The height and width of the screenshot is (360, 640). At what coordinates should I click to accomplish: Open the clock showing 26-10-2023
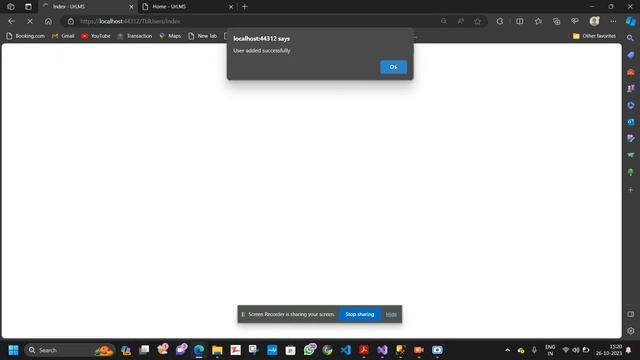(609, 350)
